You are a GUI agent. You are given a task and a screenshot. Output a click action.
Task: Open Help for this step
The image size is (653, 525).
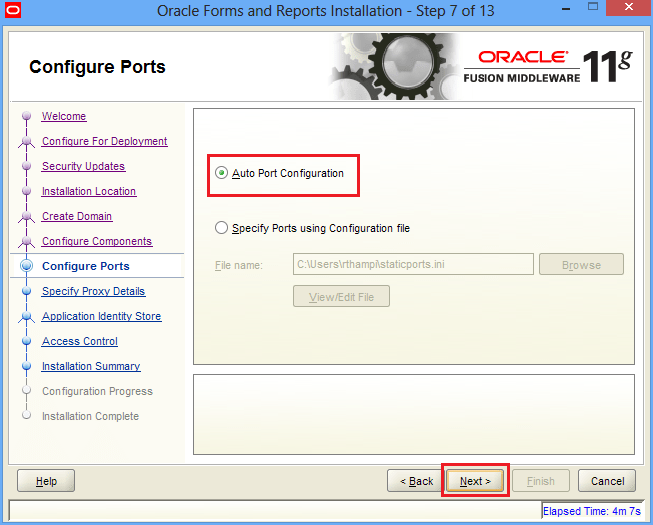[x=46, y=481]
